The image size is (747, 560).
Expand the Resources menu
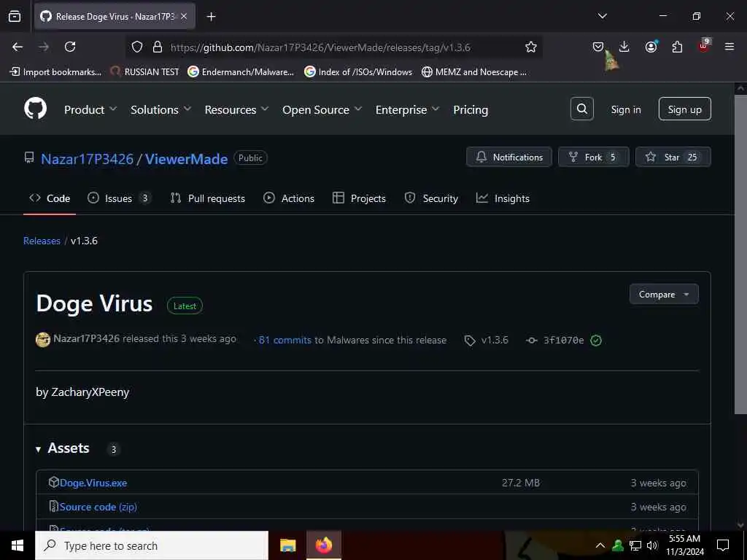237,109
